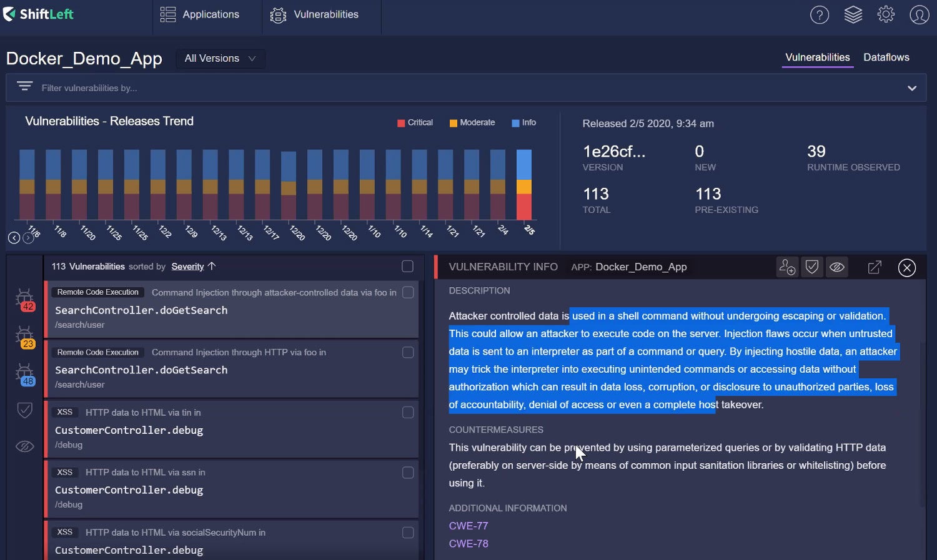937x560 pixels.
Task: Expand the filter vulnerabilities chevron
Action: pyautogui.click(x=912, y=88)
